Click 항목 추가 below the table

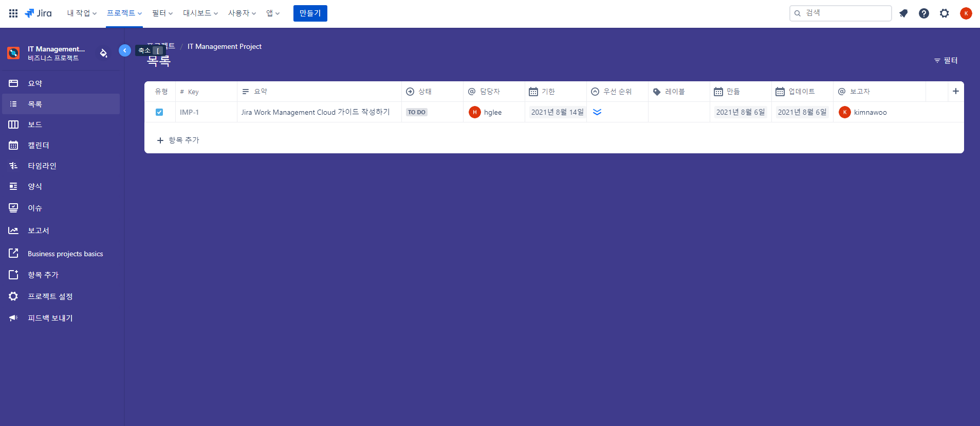point(178,140)
